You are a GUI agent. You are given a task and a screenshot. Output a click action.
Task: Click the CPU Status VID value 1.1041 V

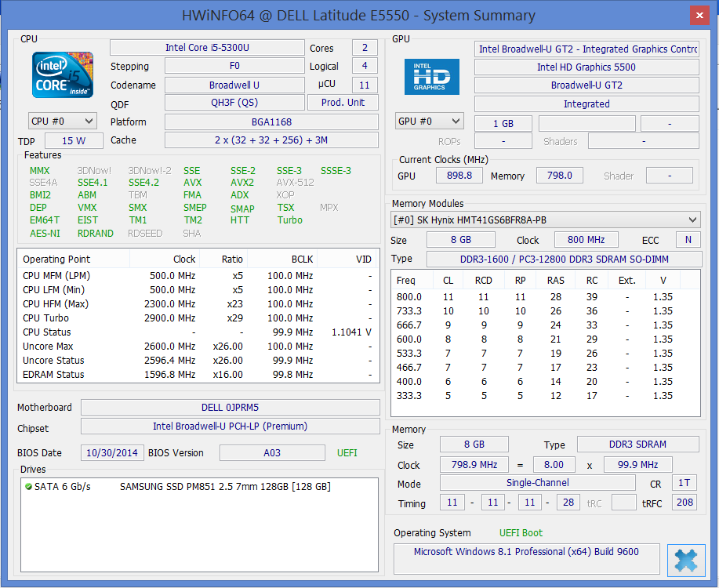click(x=351, y=332)
